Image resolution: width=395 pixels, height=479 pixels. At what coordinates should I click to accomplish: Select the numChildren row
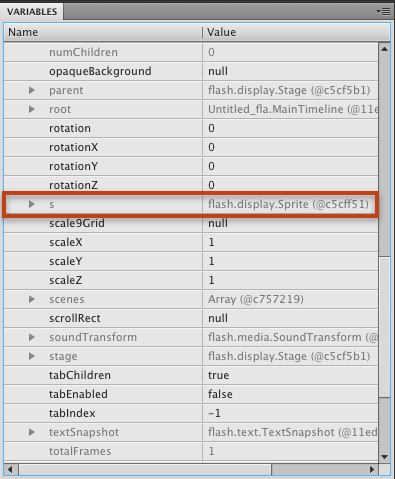click(x=191, y=52)
